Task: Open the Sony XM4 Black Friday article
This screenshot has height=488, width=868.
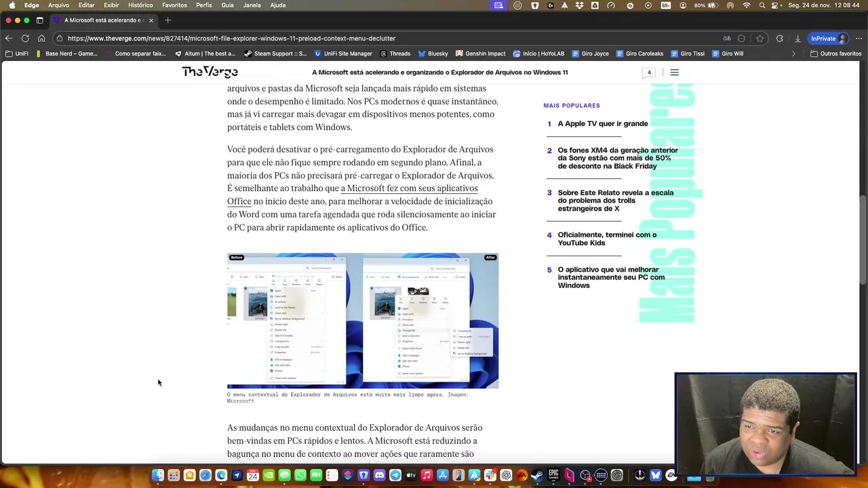Action: [x=618, y=159]
